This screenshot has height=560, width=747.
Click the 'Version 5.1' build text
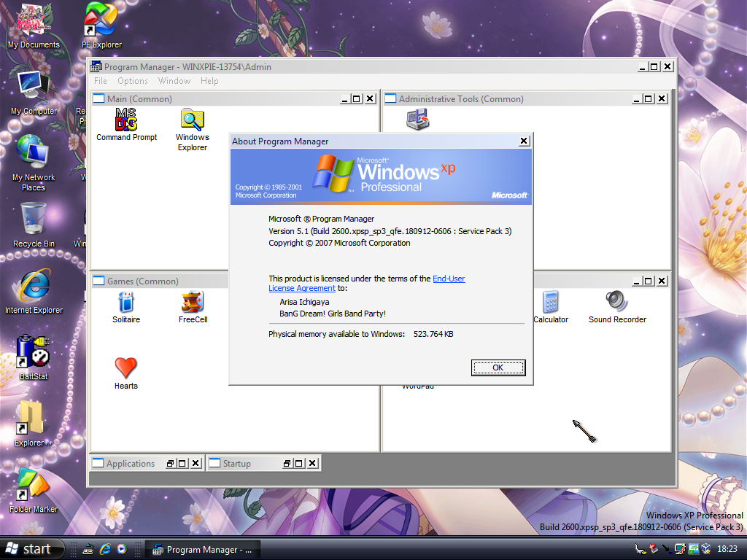390,231
